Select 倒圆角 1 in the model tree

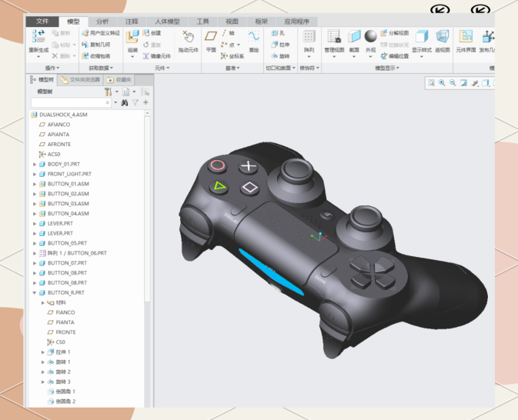(x=62, y=392)
